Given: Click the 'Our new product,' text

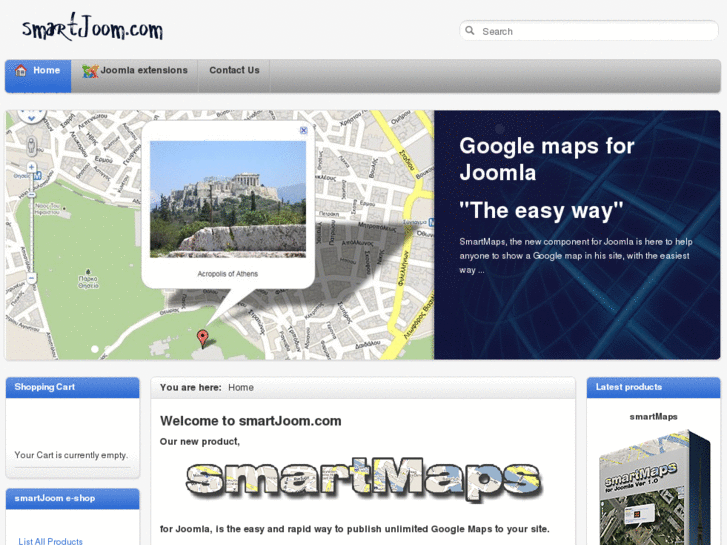Looking at the screenshot, I should [200, 442].
